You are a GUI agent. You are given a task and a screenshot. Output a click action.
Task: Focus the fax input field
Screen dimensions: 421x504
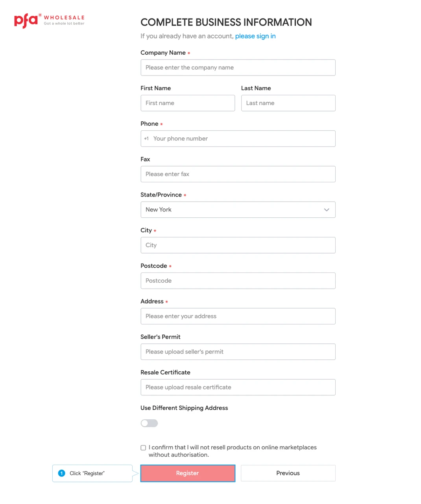pyautogui.click(x=238, y=174)
